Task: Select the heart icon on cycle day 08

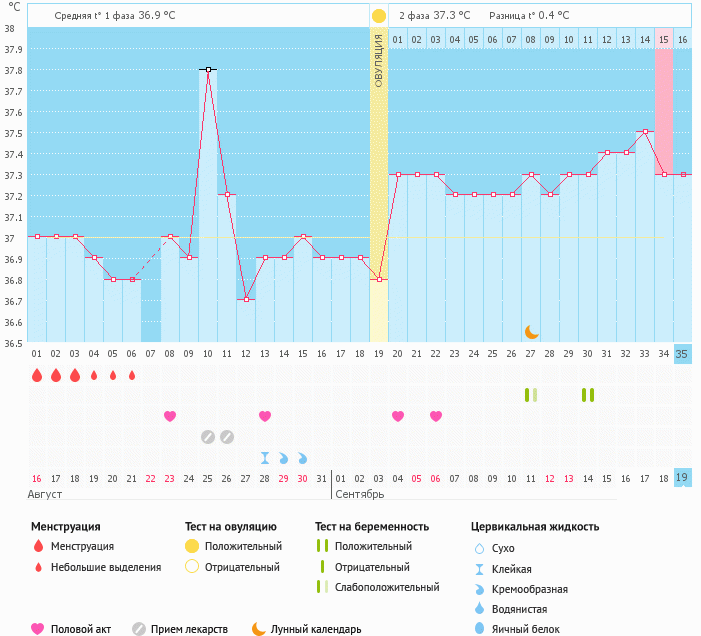Action: (170, 416)
